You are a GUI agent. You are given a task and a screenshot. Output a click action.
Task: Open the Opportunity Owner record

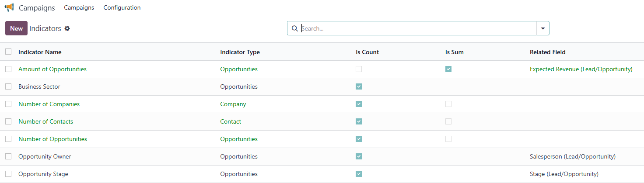(45, 156)
